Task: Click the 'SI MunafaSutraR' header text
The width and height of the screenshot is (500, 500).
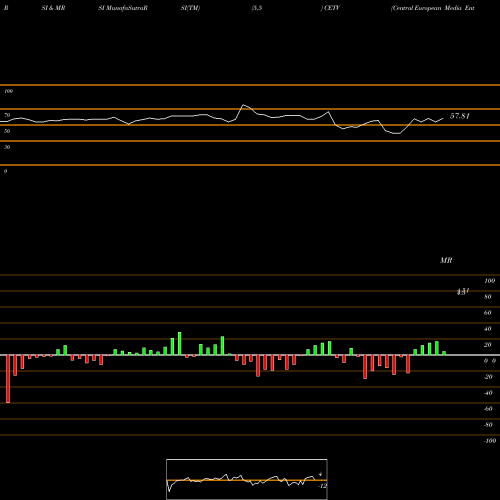Action: [123, 8]
